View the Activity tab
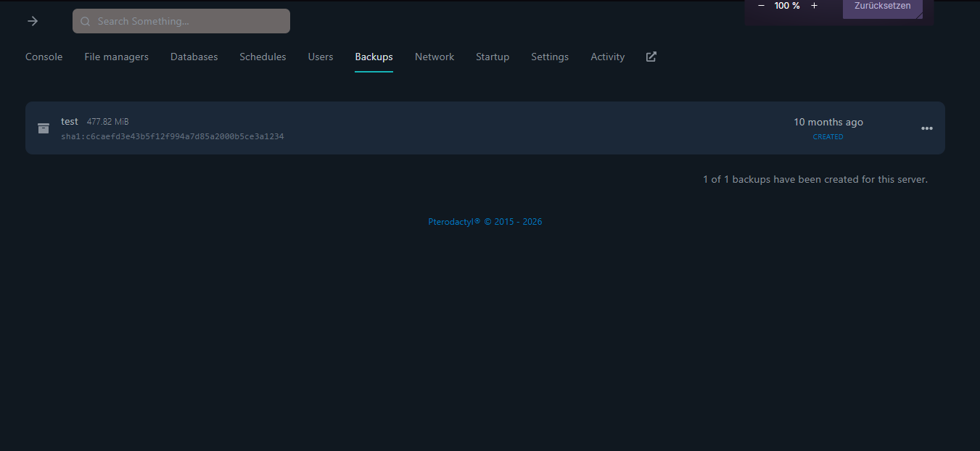 pos(607,57)
